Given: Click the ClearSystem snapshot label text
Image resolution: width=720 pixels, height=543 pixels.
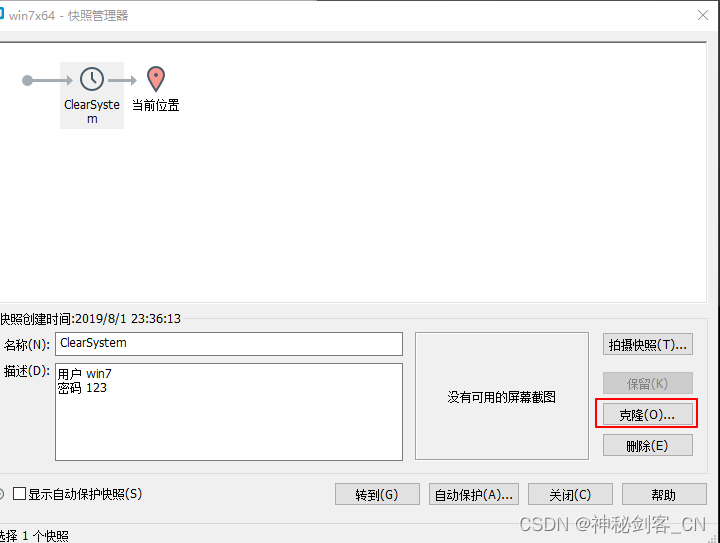Looking at the screenshot, I should pos(92,112).
